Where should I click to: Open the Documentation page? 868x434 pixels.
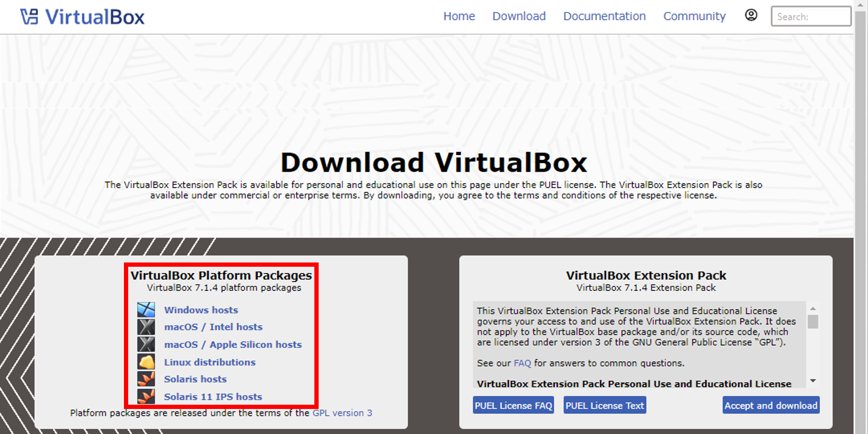pyautogui.click(x=604, y=16)
